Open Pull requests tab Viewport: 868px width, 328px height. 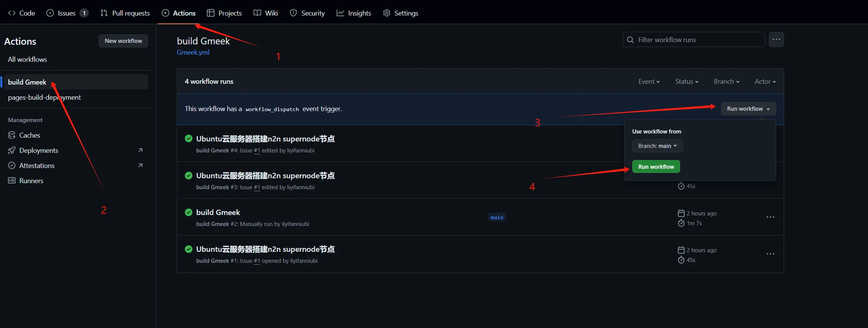[125, 13]
